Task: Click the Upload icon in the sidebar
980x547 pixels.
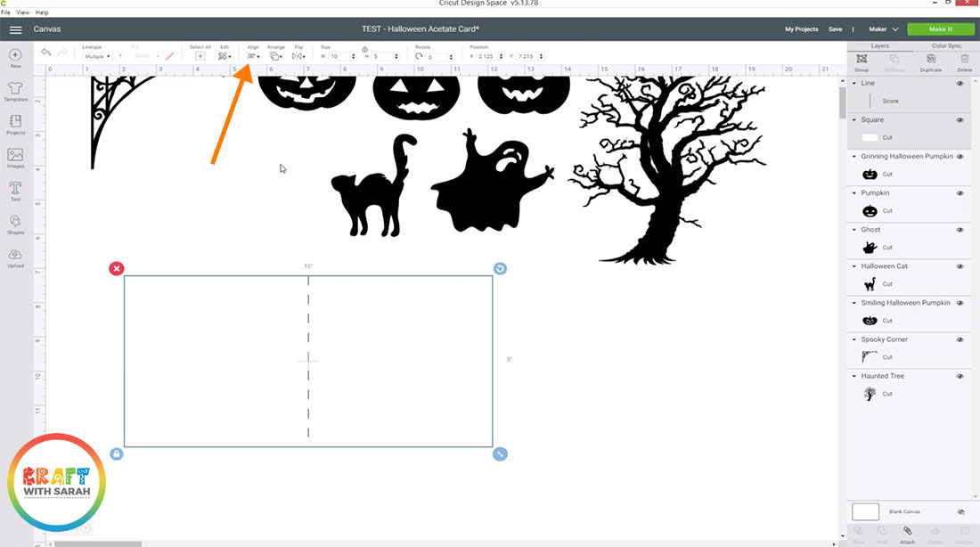Action: (x=15, y=257)
